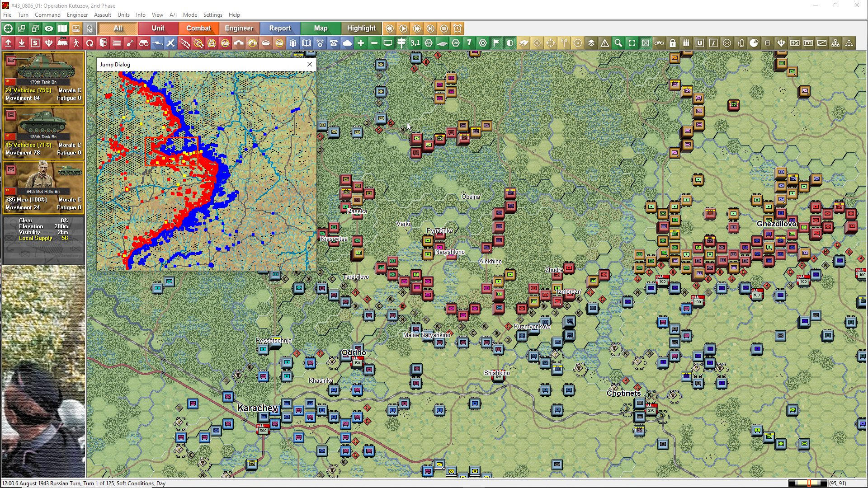Click the dig-in shovel icon
Viewport: 868px width, 488px height.
(130, 43)
